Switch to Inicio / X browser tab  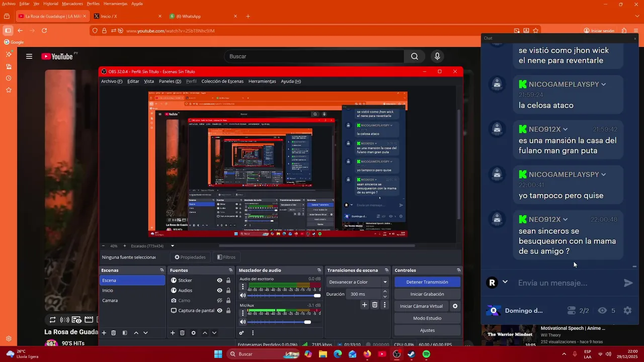(128, 16)
